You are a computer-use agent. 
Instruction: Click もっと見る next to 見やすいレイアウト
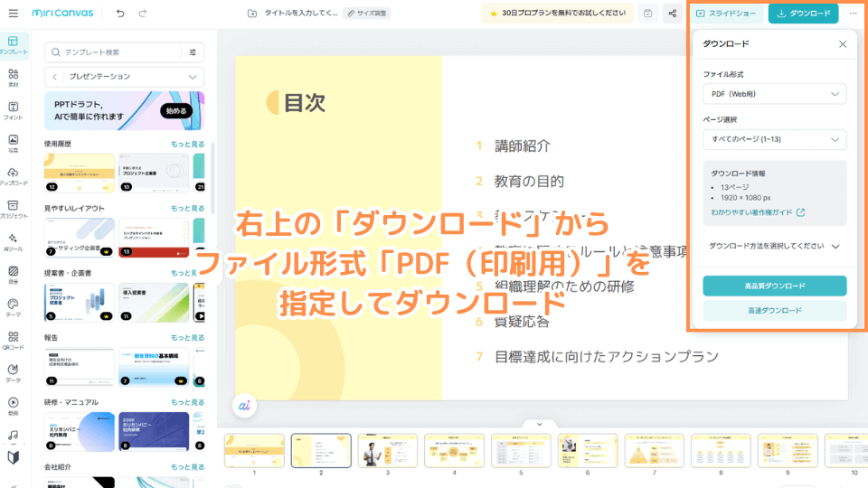click(187, 209)
